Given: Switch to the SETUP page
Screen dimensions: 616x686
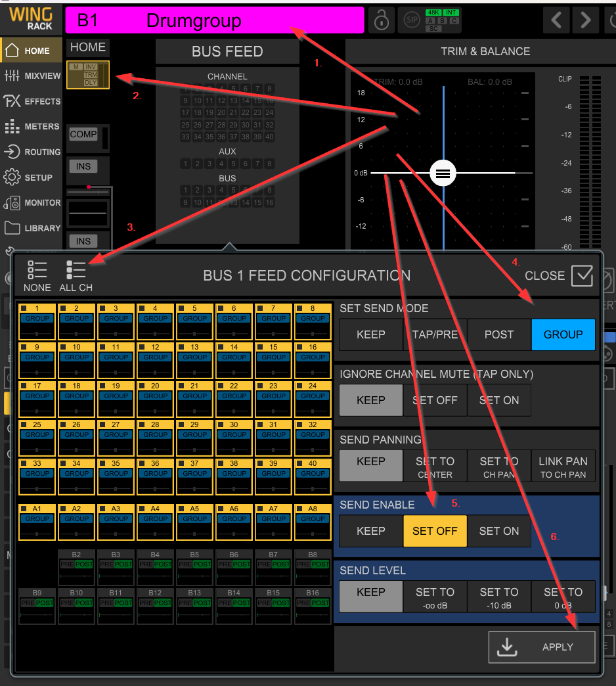Looking at the screenshot, I should click(x=32, y=177).
